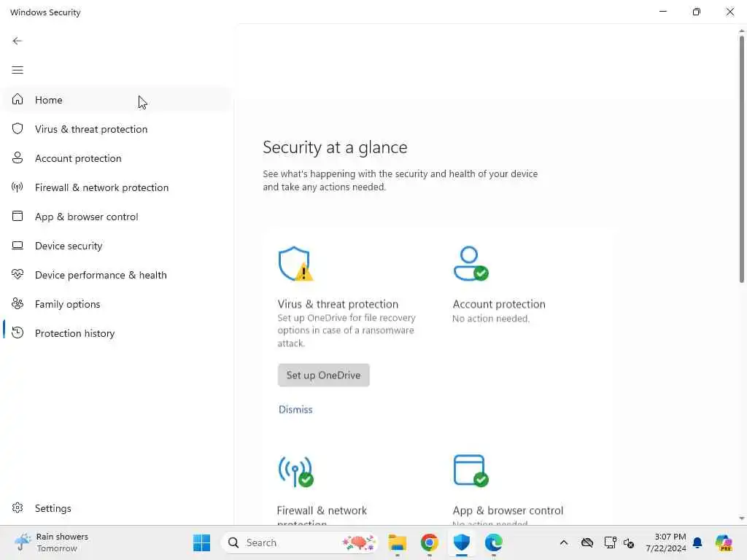
Task: Launch Google Chrome from taskbar
Action: (429, 542)
